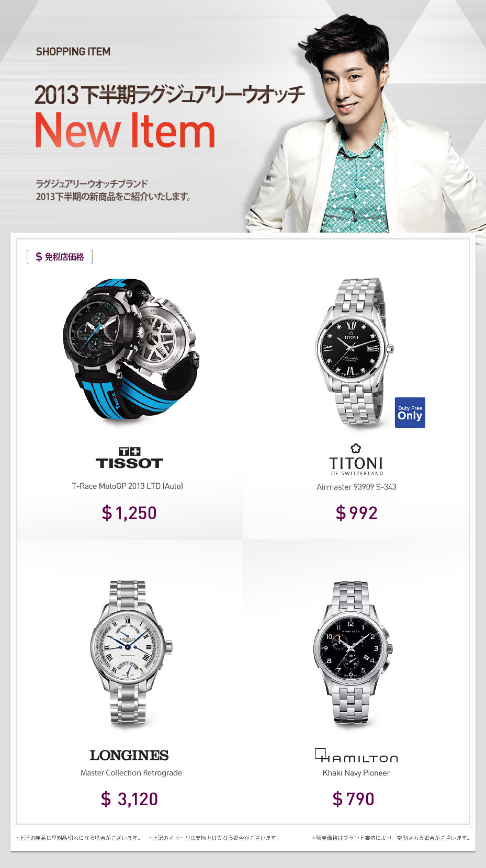486x868 pixels.
Task: Click the $992 price
Action: tap(356, 513)
